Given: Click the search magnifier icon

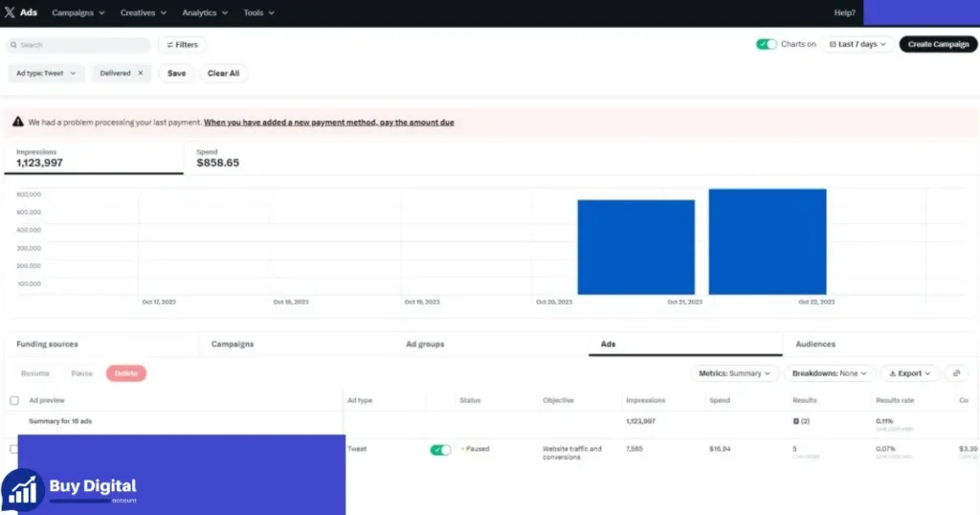Looking at the screenshot, I should click(13, 45).
